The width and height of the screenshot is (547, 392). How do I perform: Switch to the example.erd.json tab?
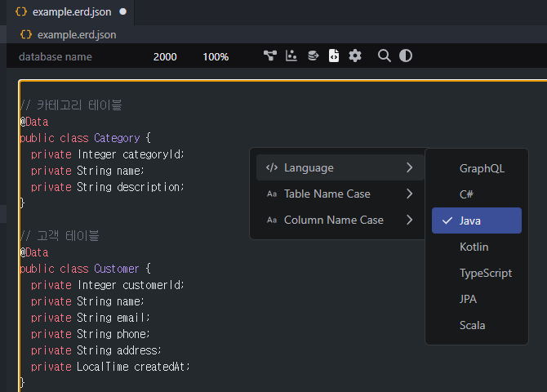coord(70,12)
